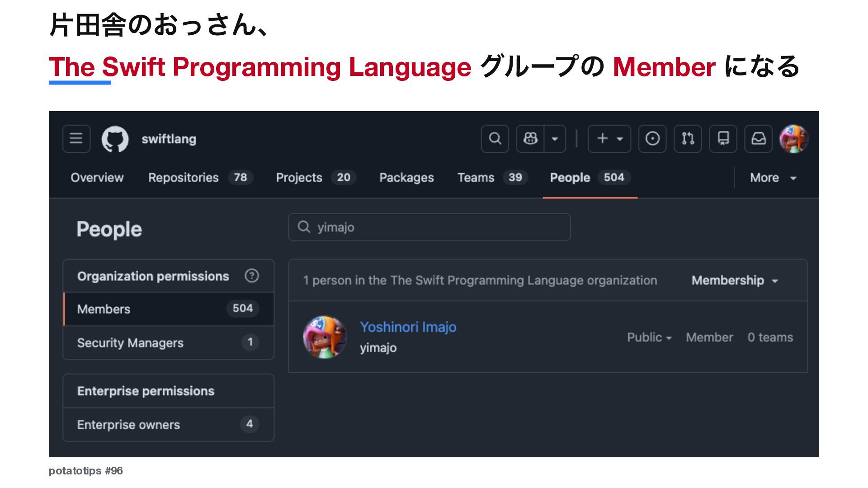Screen dimensions: 868x488
Task: Click the swiftlang organization name
Action: pos(169,139)
